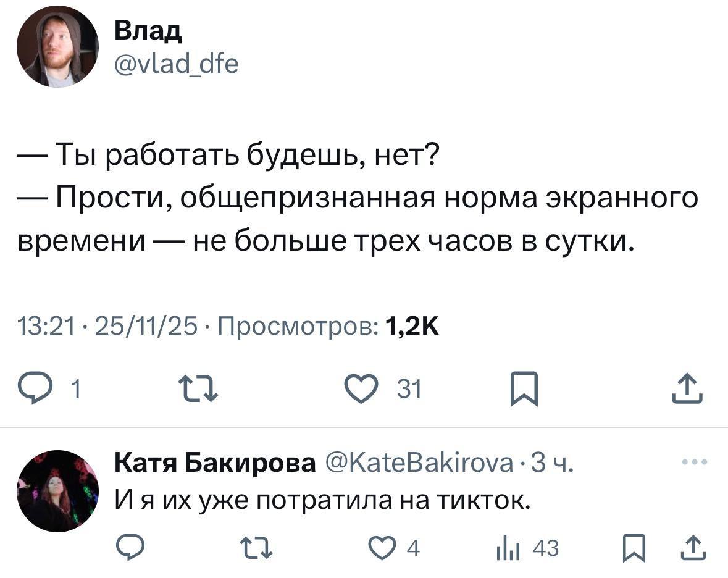Like Катя Бакирова's comment

[379, 547]
